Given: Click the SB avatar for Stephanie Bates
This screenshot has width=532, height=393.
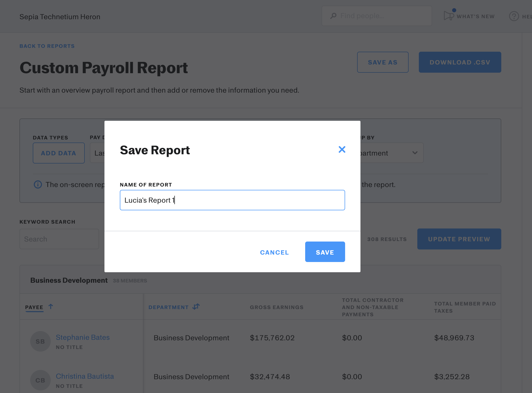Looking at the screenshot, I should 40,341.
